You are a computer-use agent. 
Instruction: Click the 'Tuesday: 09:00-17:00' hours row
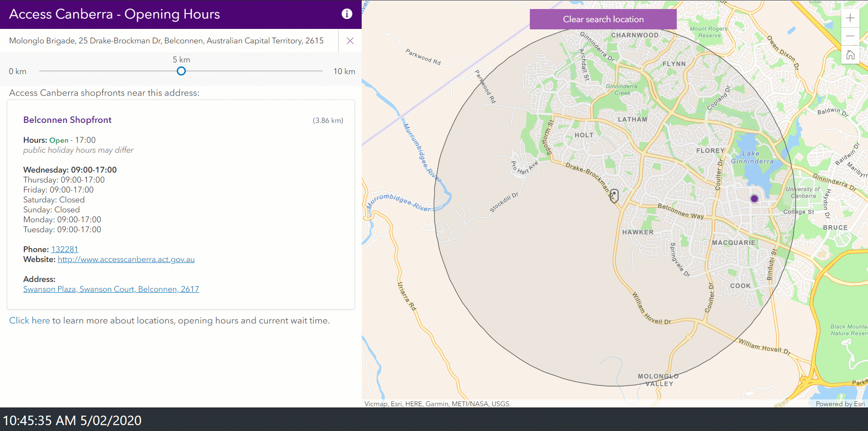[x=62, y=230]
